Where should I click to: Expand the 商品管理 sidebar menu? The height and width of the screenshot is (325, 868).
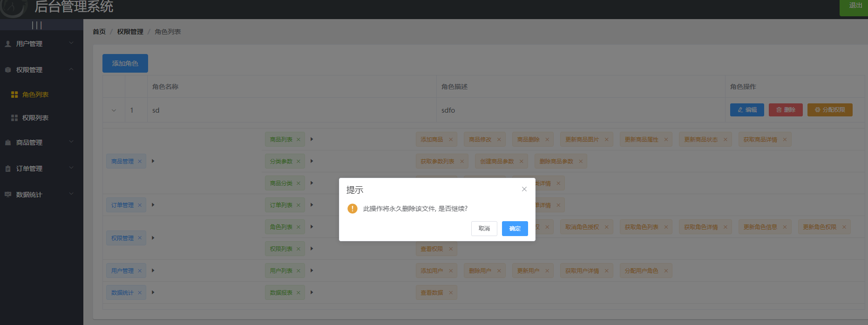pos(41,142)
